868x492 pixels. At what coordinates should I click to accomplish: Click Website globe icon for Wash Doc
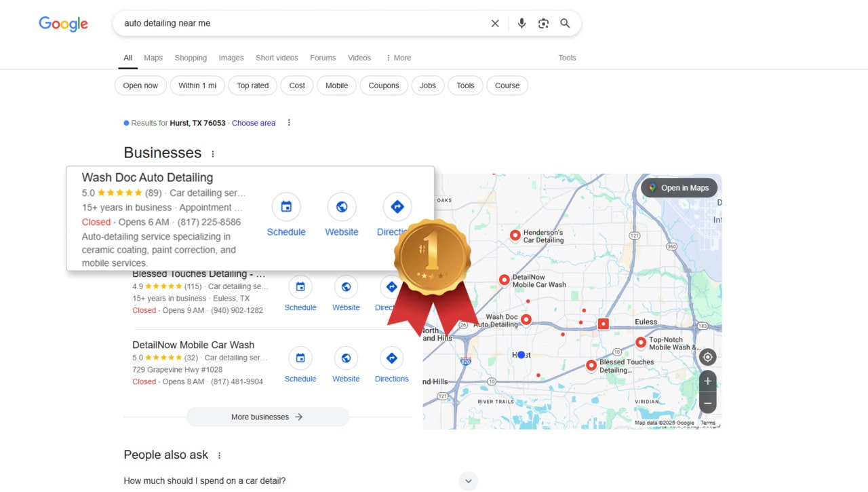tap(342, 207)
